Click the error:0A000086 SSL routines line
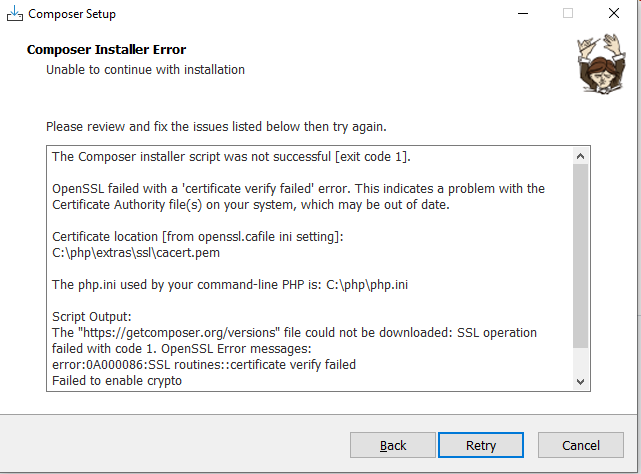The height and width of the screenshot is (474, 641). (204, 364)
